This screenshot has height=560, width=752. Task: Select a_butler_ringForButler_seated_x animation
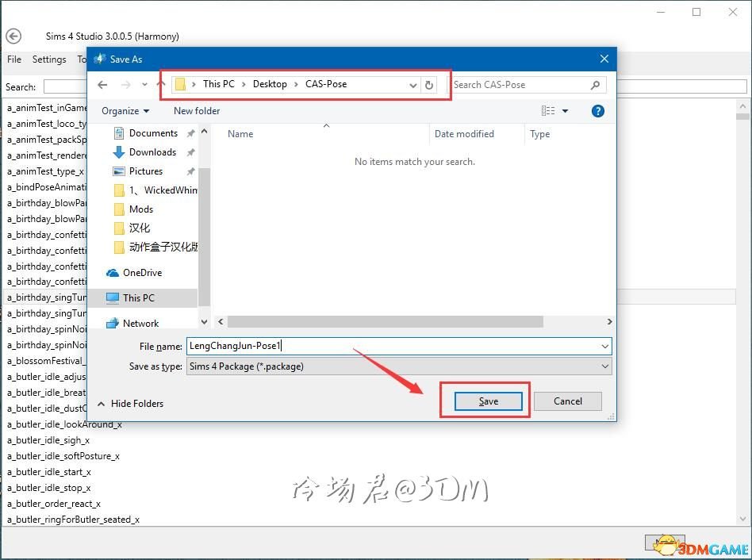click(74, 520)
